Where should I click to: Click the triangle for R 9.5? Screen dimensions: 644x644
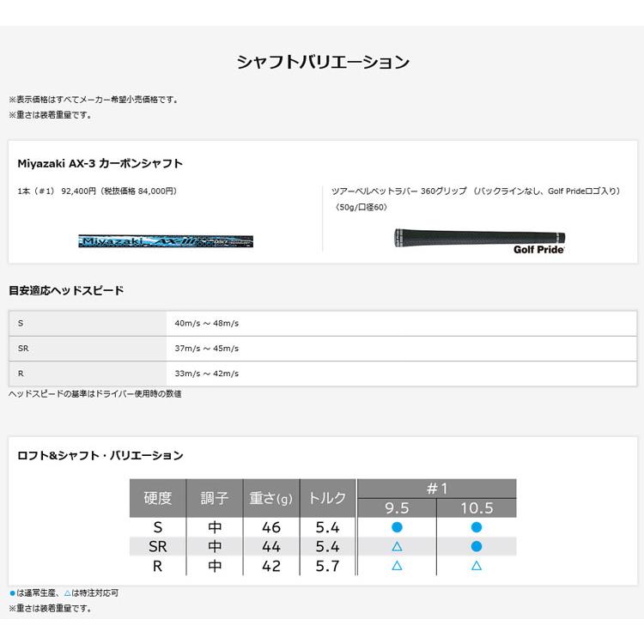397,566
